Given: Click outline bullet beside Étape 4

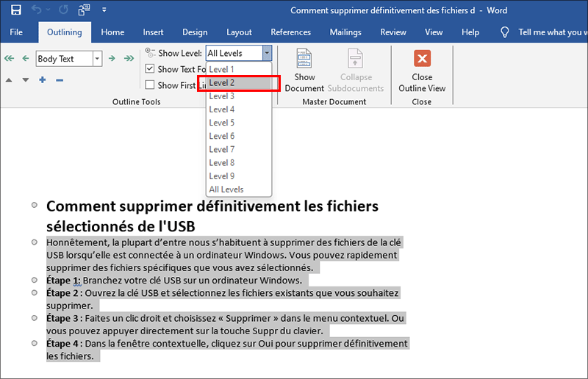Looking at the screenshot, I should pos(35,343).
